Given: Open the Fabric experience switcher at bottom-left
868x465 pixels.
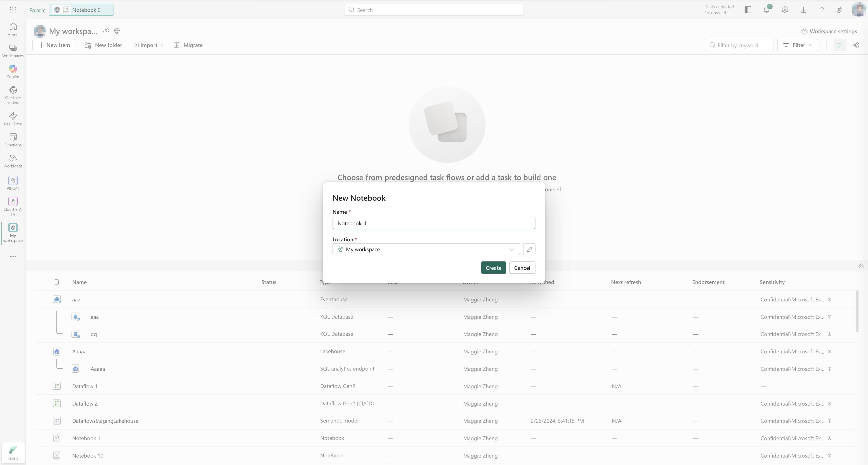Looking at the screenshot, I should coord(13,453).
